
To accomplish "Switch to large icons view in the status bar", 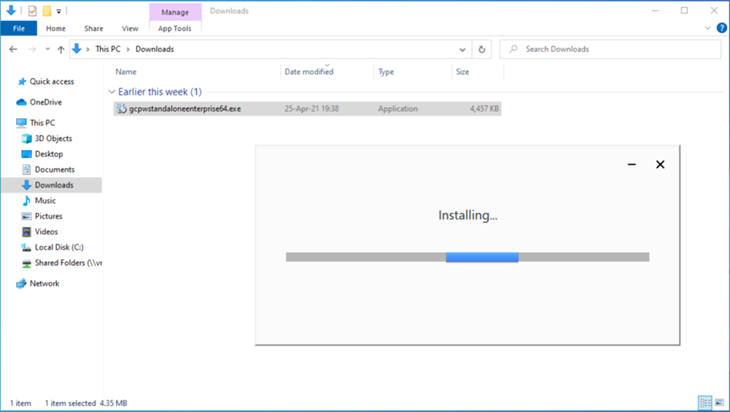I will click(x=719, y=402).
